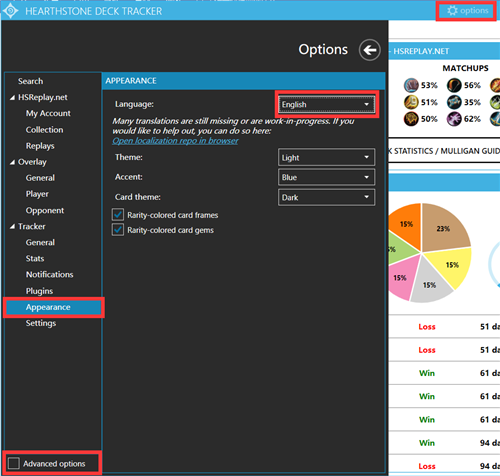Toggle Rarity-colored card frames checkbox
This screenshot has height=476, width=500.
pos(118,215)
